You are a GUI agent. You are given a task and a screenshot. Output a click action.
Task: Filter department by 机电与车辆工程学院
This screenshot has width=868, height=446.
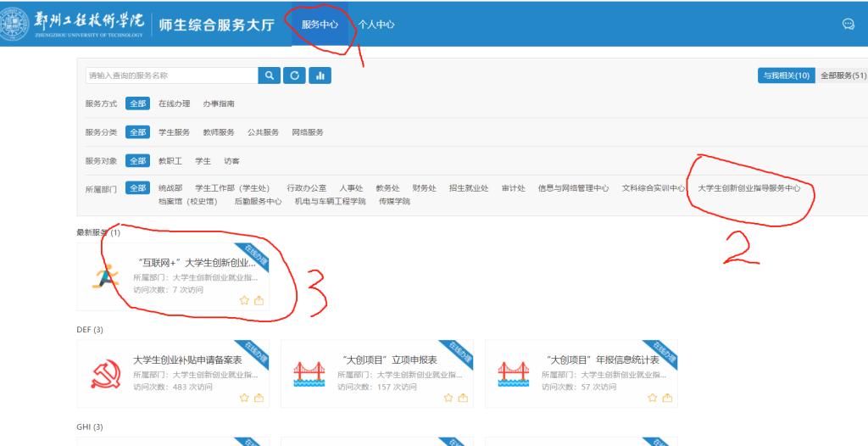(331, 202)
